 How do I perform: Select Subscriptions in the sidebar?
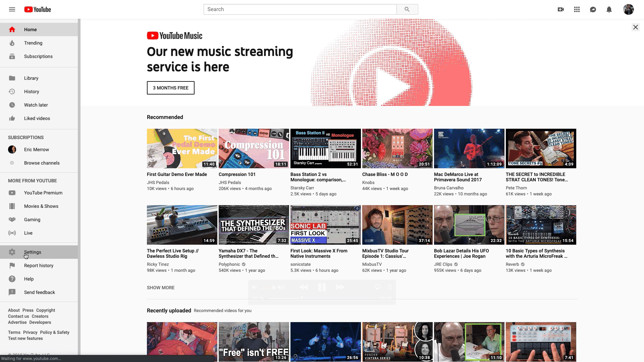[38, 56]
